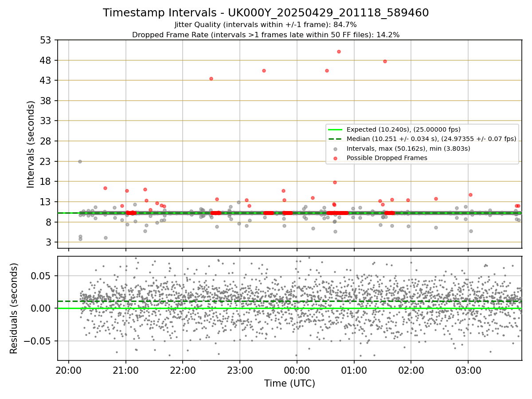
Task: Select legend entry 'Intervals, max (50.162s), min (3.803s)'
Action: click(408, 149)
